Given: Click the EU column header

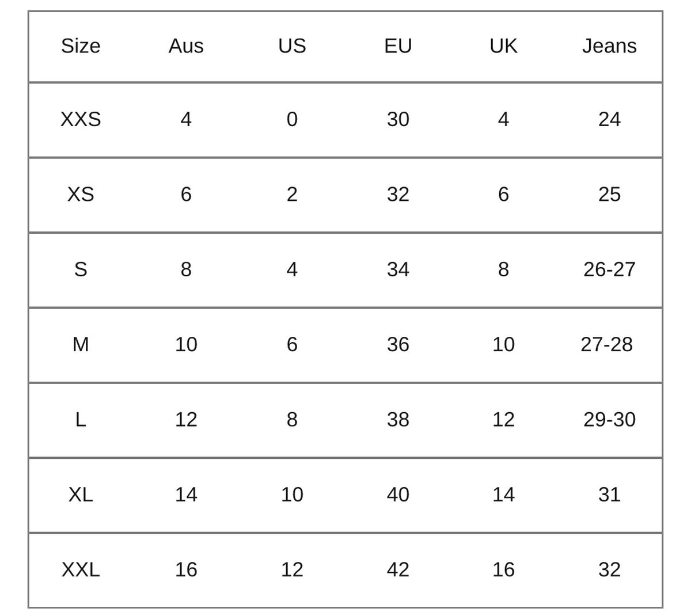Looking at the screenshot, I should 398,46.
